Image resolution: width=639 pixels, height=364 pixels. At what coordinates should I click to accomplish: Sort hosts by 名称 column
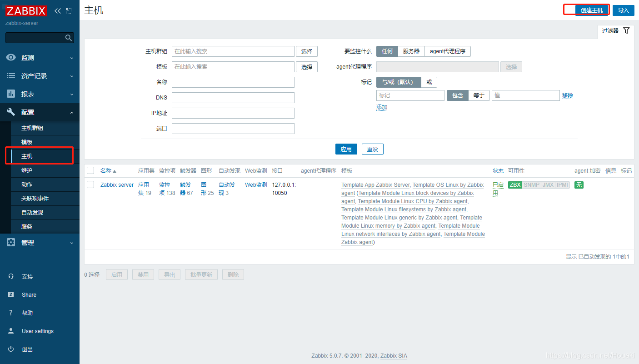point(108,171)
